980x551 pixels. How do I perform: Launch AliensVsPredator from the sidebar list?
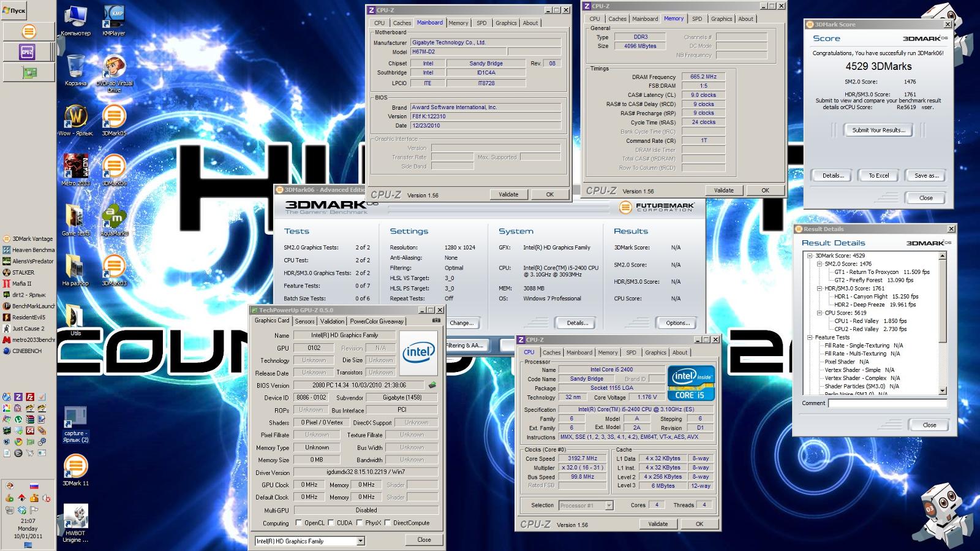28,261
